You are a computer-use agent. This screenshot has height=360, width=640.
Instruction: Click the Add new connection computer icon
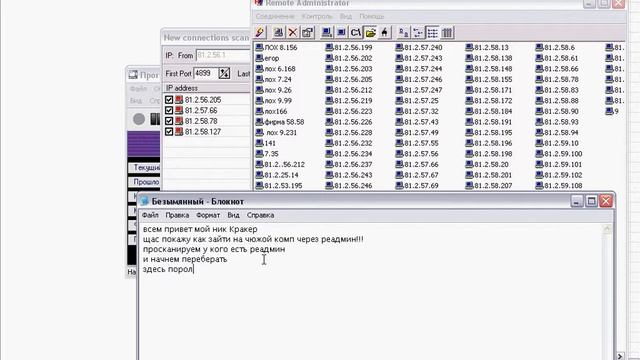(x=278, y=32)
